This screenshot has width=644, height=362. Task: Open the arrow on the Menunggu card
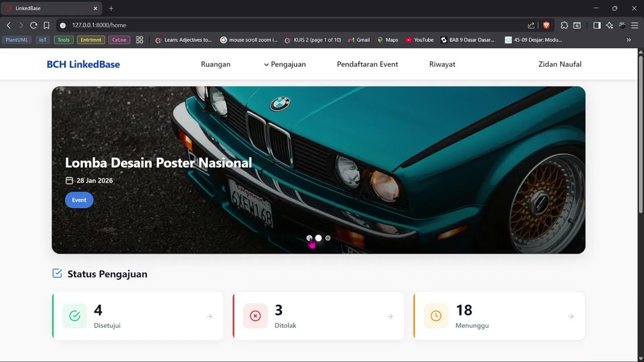coord(571,316)
